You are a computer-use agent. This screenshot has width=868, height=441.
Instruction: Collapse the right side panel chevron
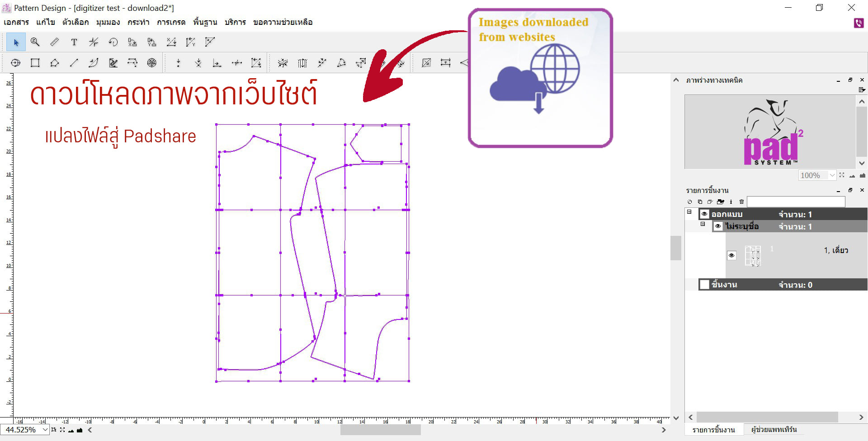click(x=676, y=80)
